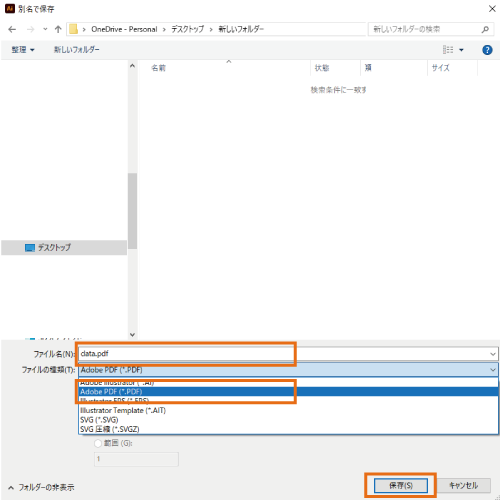Click the forward navigation arrow
Viewport: 500px width, 500px height.
pos(30,29)
